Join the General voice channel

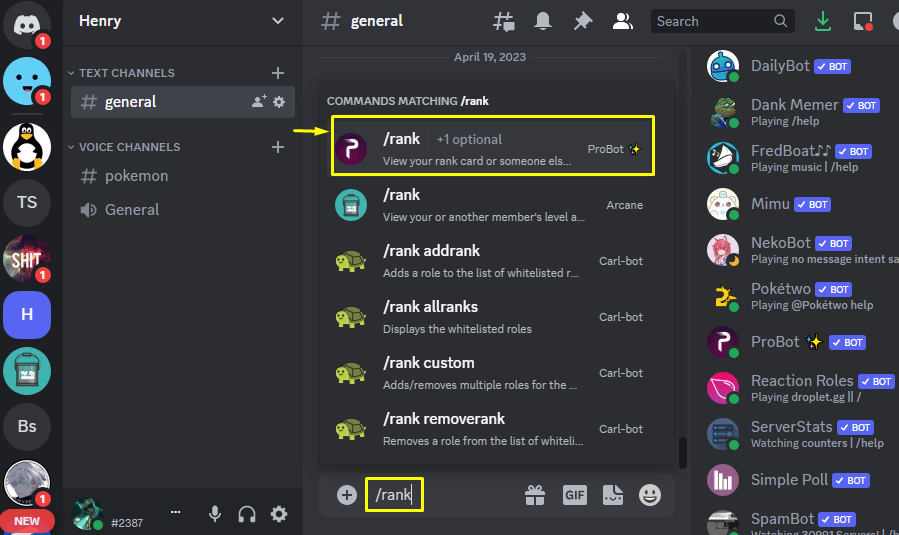point(182,210)
